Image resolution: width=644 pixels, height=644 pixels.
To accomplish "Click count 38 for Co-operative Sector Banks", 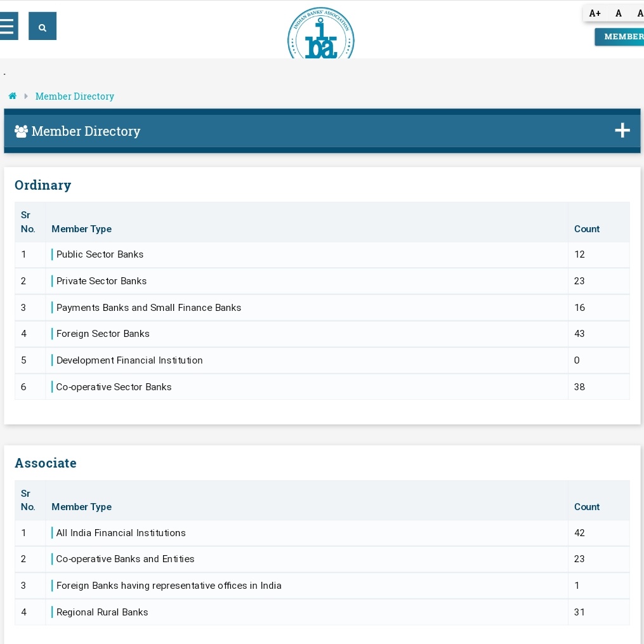I will coord(579,387).
